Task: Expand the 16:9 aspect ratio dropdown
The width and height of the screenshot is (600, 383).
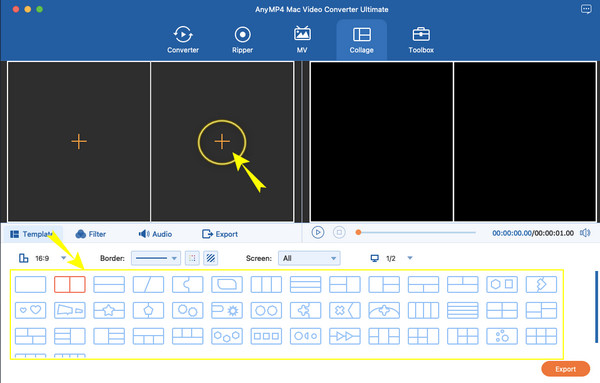Action: coord(64,258)
